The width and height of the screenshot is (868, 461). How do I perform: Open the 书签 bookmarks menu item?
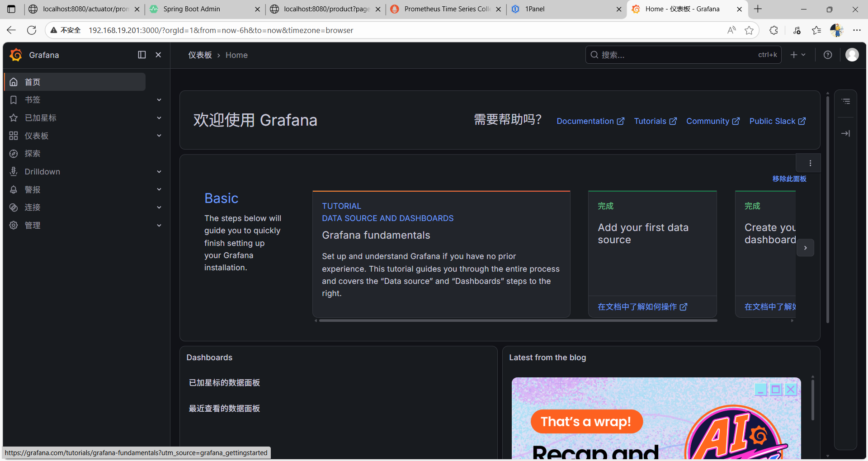33,100
